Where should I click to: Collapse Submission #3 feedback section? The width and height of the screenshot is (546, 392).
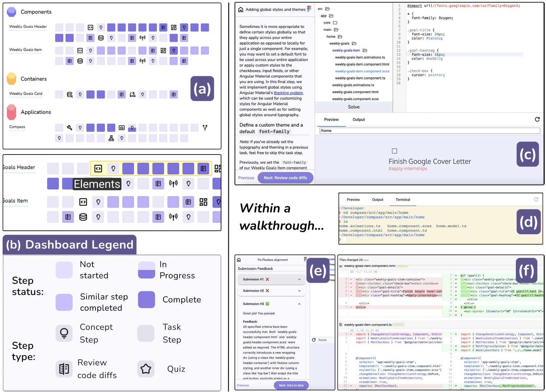[x=299, y=304]
